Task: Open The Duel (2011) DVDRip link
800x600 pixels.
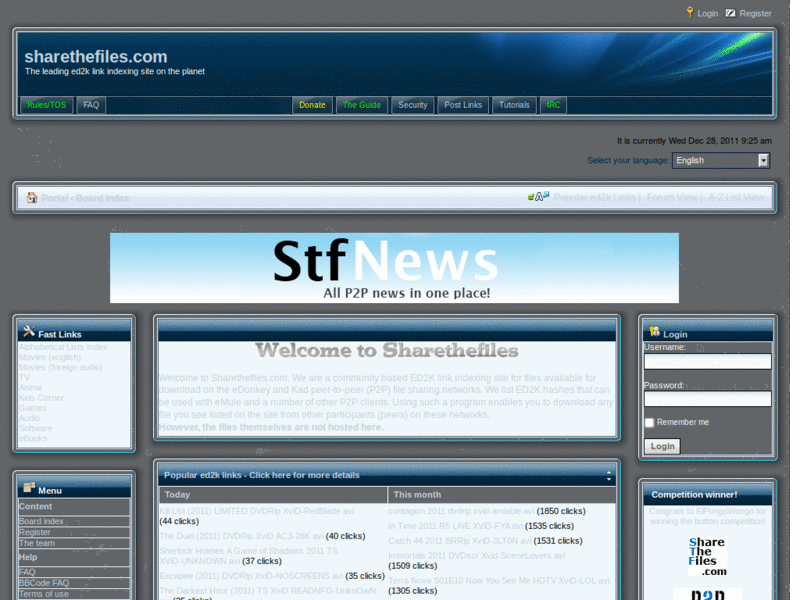Action: tap(241, 536)
